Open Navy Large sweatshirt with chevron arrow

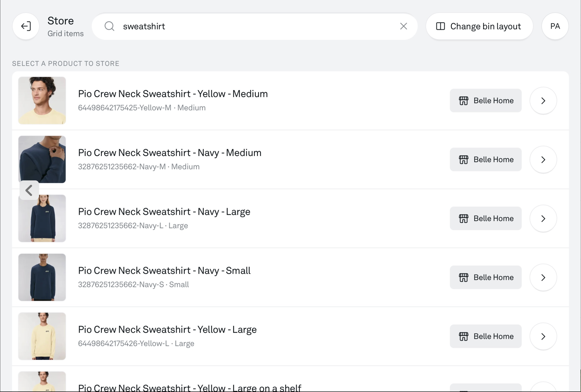[x=543, y=218]
